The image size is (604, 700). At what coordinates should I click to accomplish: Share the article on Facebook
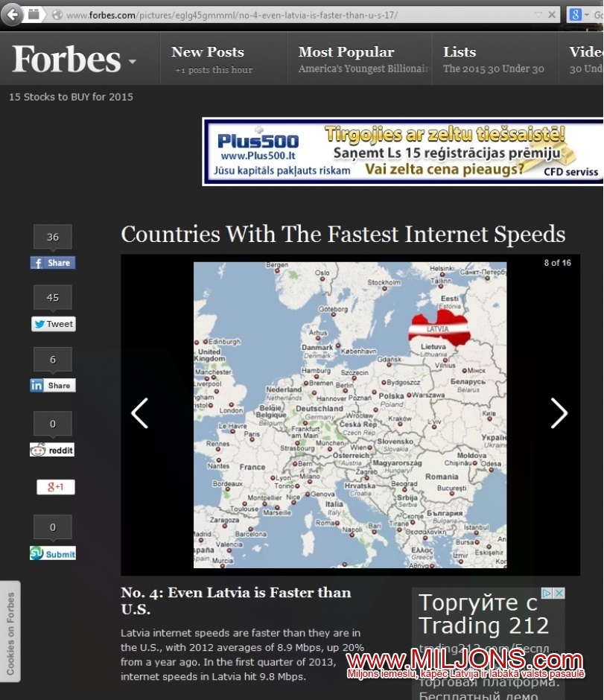(x=52, y=263)
